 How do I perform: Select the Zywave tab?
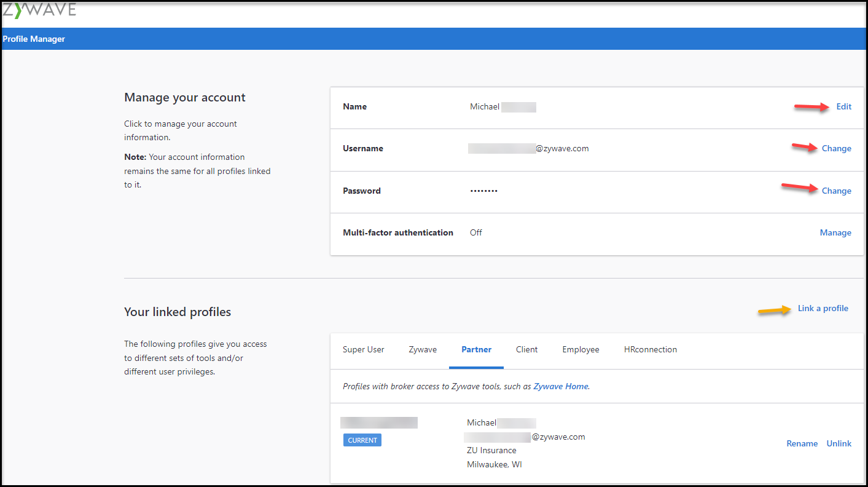tap(422, 349)
